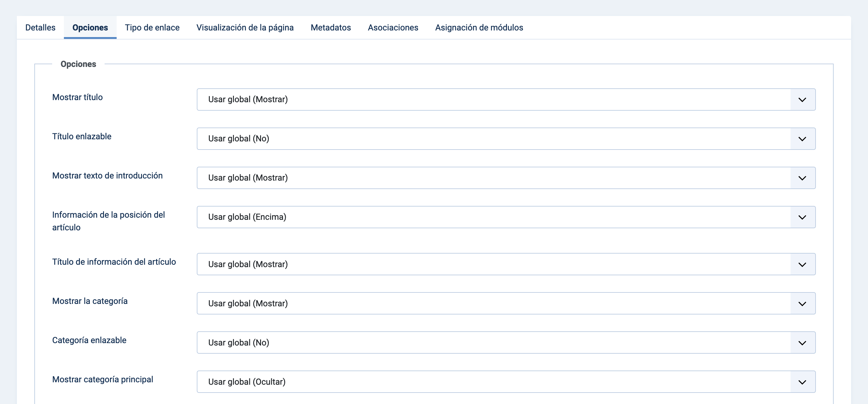Click the Título enlazable label

click(82, 137)
